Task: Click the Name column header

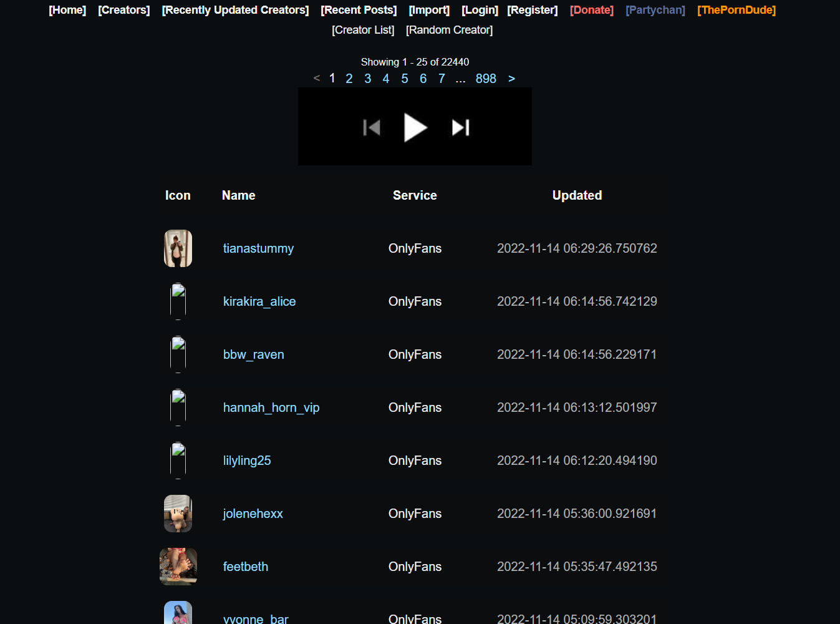Action: pyautogui.click(x=239, y=195)
